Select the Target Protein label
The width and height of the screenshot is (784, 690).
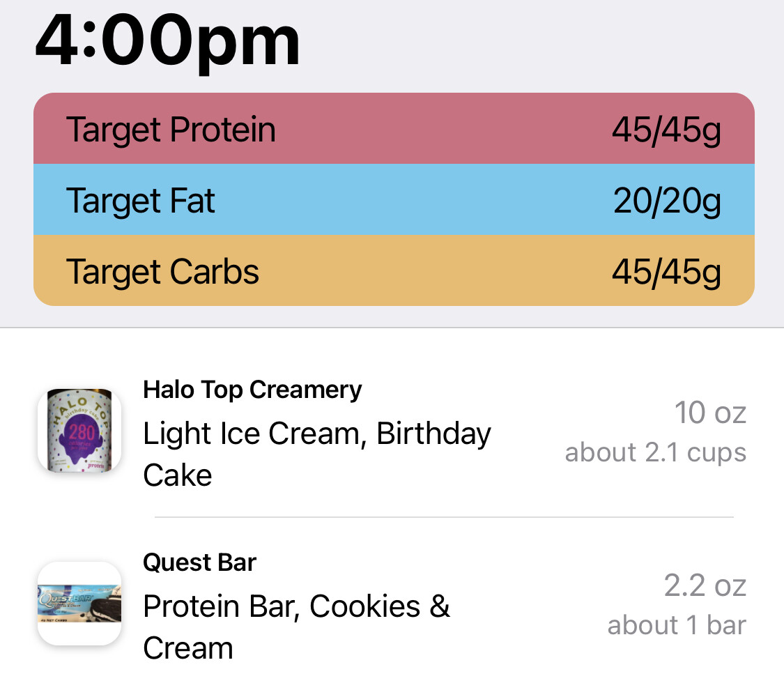171,130
